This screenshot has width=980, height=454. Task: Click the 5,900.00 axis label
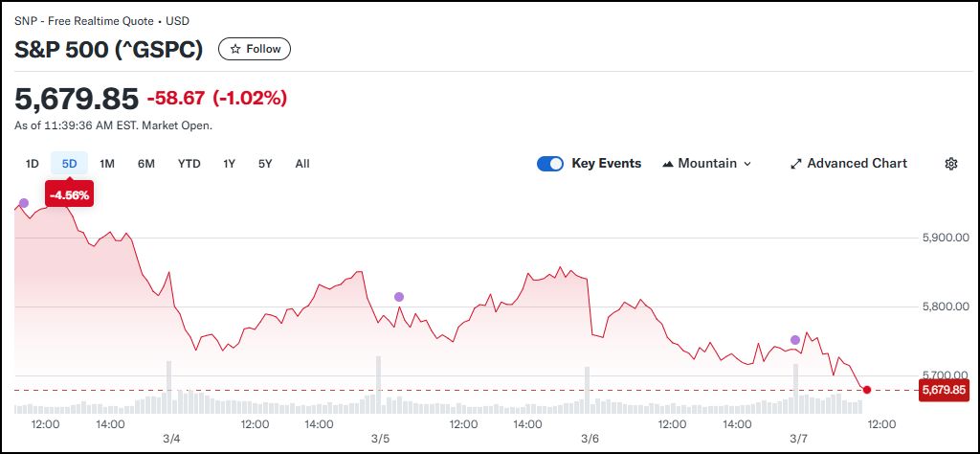(946, 238)
